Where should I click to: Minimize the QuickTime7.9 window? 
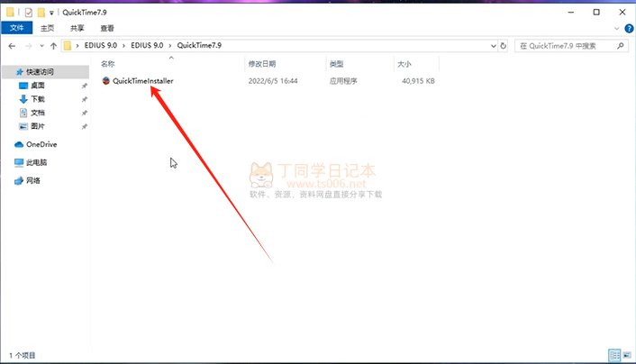(x=571, y=13)
